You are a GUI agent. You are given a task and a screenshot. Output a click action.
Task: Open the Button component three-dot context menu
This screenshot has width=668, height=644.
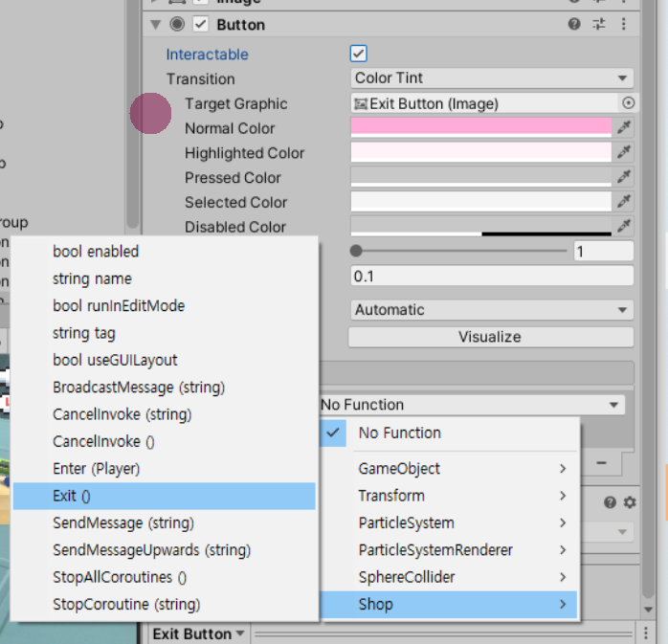(623, 24)
